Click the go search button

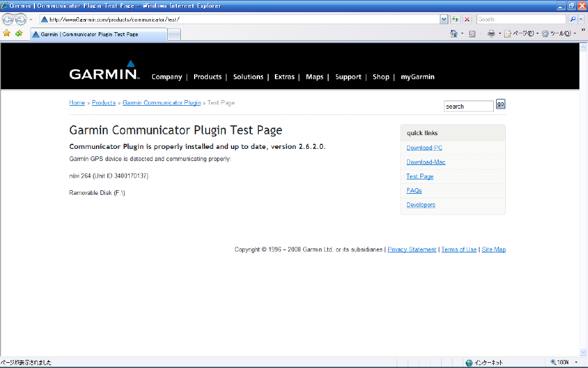[500, 104]
